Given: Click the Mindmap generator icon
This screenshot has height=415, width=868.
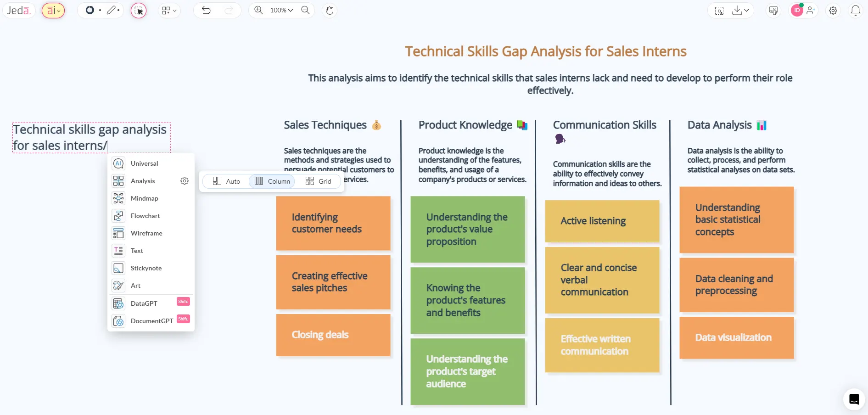Looking at the screenshot, I should (118, 198).
